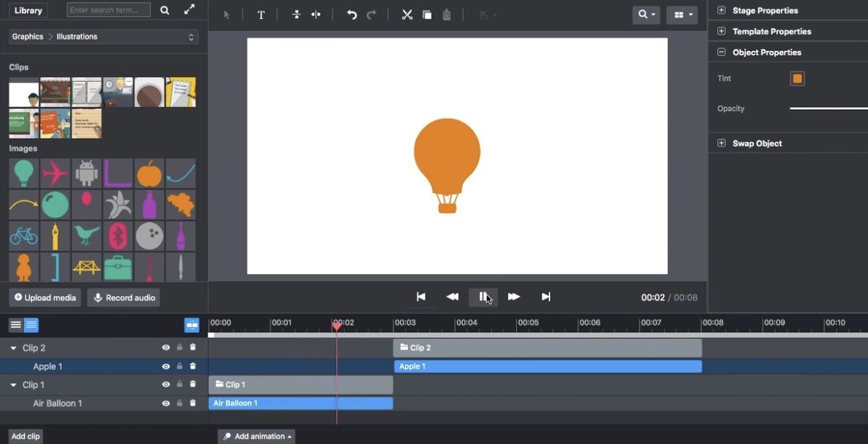Collapse the Clip 2 track group
The width and height of the screenshot is (868, 444).
[x=14, y=348]
